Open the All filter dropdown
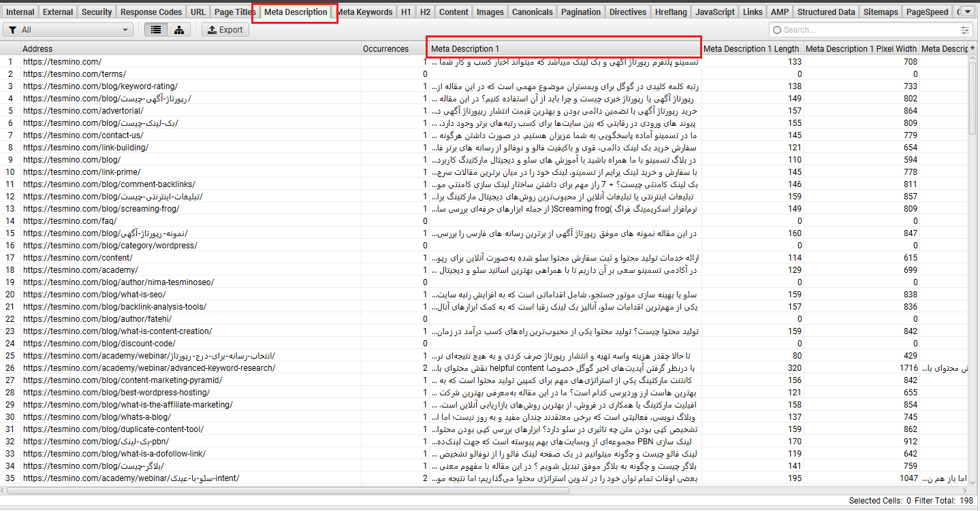Viewport: 980px width, 511px height. coord(68,30)
